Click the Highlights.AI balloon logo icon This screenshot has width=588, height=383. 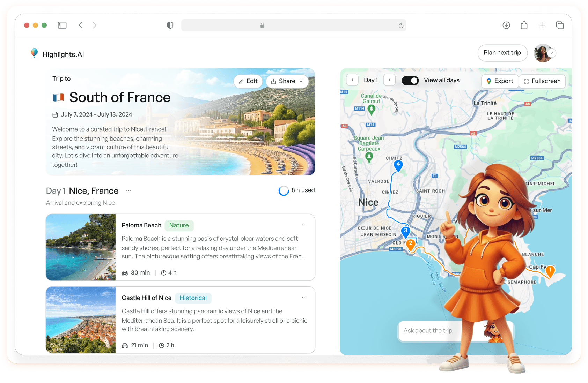point(34,53)
